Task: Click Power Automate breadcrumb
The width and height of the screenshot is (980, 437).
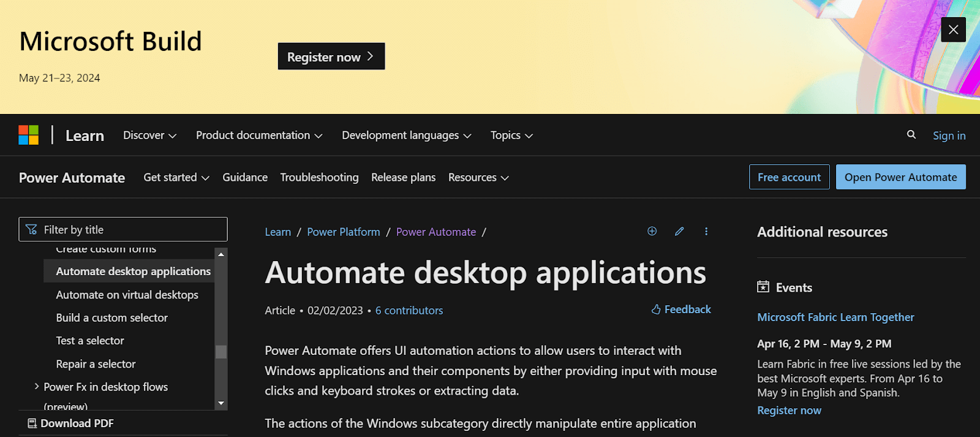Action: pos(436,232)
